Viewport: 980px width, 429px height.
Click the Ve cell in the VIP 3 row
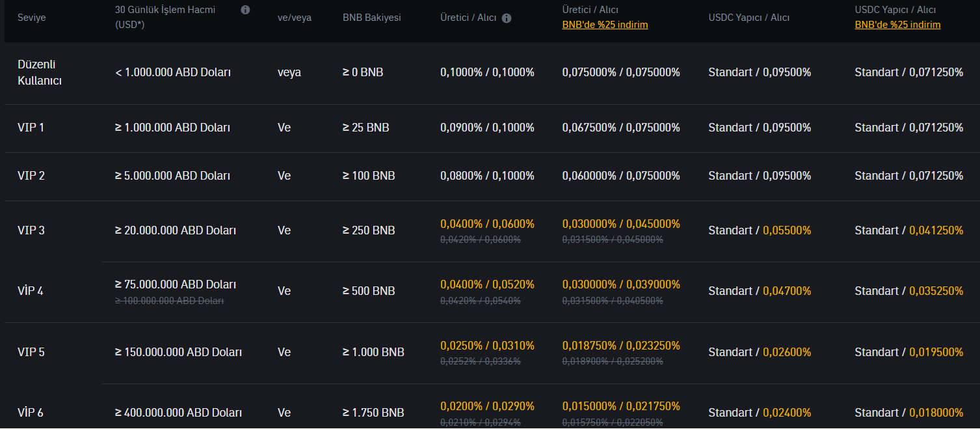point(284,230)
